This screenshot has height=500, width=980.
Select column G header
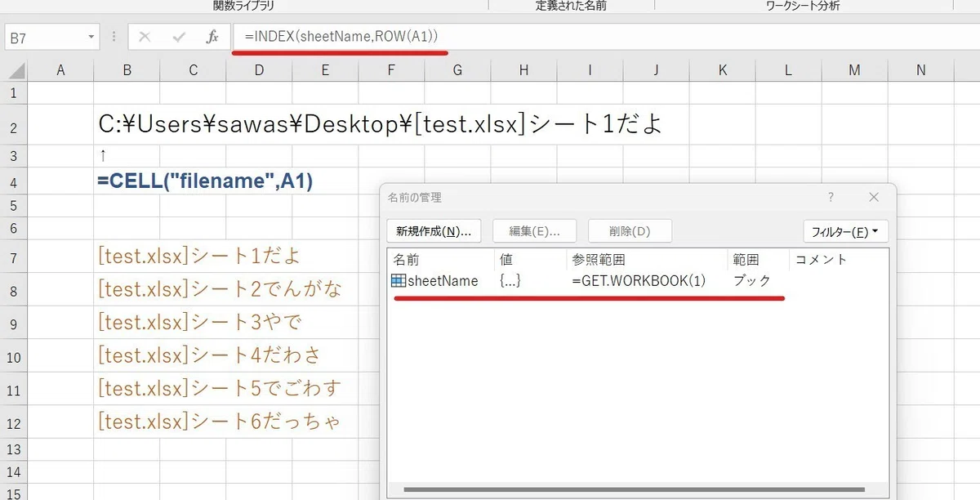click(457, 70)
